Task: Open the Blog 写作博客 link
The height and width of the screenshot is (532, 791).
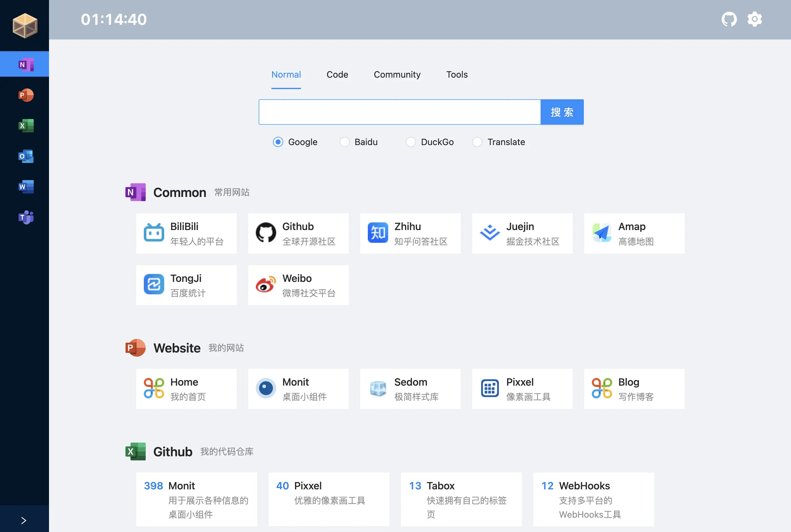Action: [634, 389]
